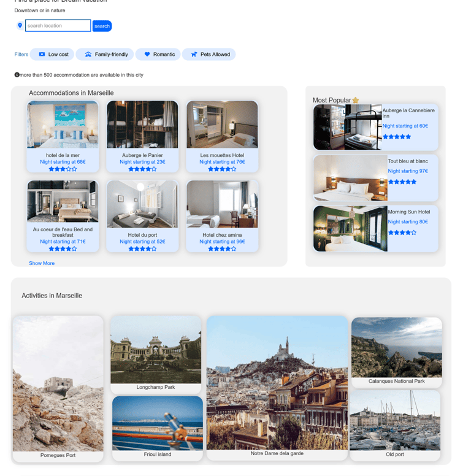The height and width of the screenshot is (476, 471).
Task: Open the Calanques National Park image
Action: [397, 347]
